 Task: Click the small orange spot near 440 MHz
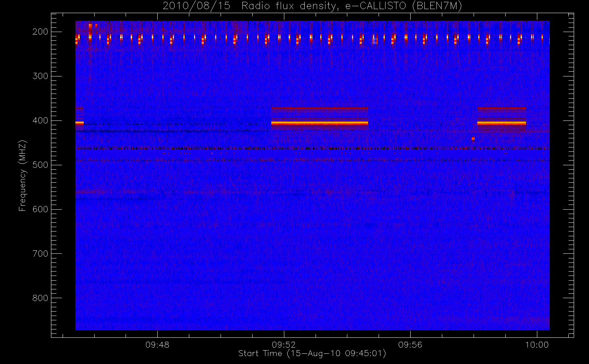coord(473,139)
